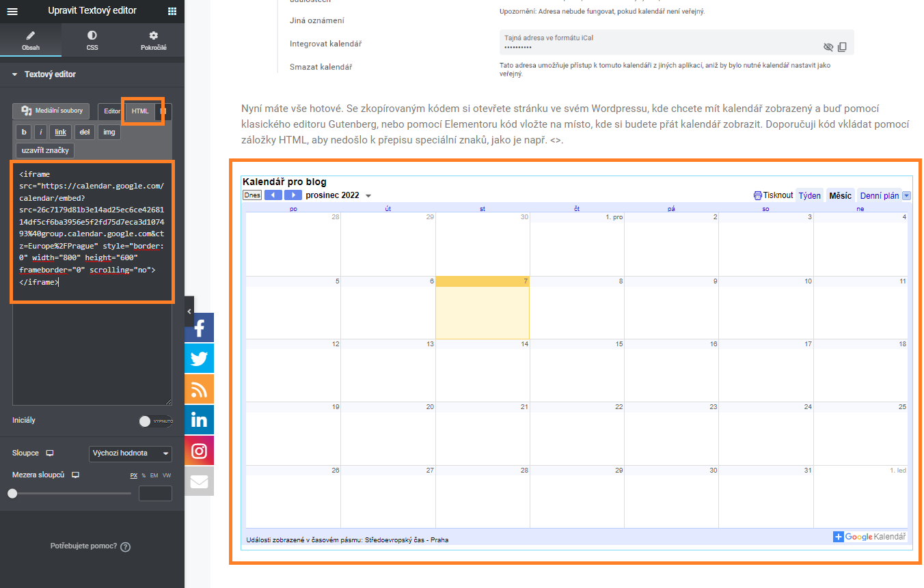Click the uzavřít značky button
Image resolution: width=924 pixels, height=588 pixels.
coord(45,150)
